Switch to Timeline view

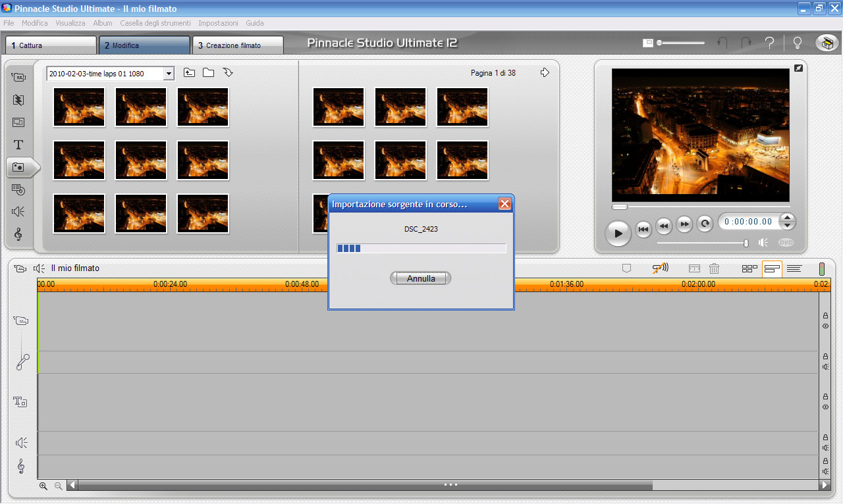[772, 268]
